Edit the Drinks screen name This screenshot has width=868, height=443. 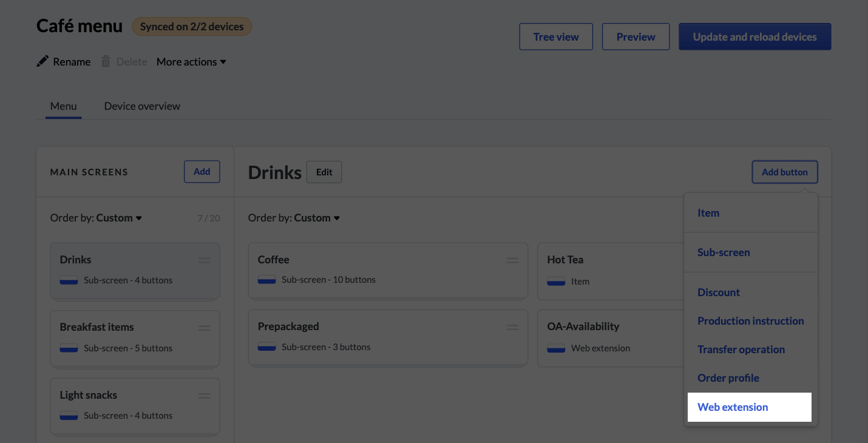[x=324, y=172]
